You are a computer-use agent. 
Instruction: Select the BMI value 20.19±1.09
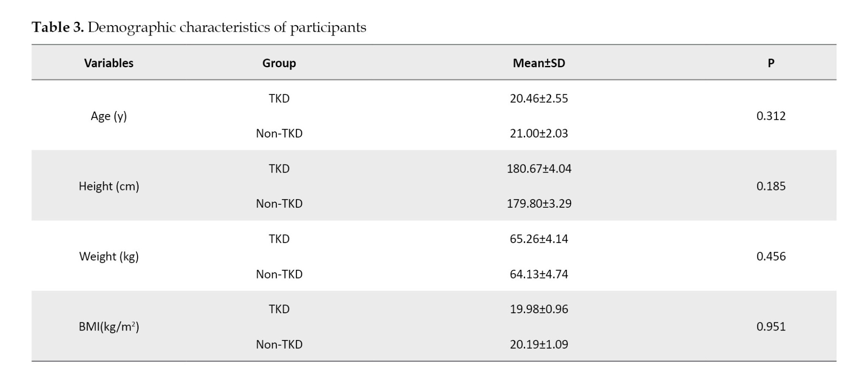[539, 344]
